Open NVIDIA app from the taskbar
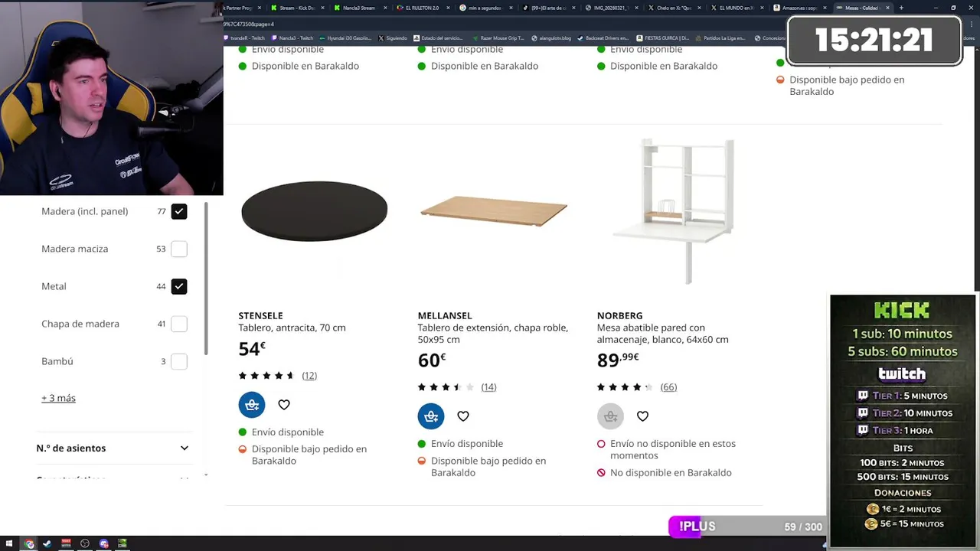 [122, 543]
